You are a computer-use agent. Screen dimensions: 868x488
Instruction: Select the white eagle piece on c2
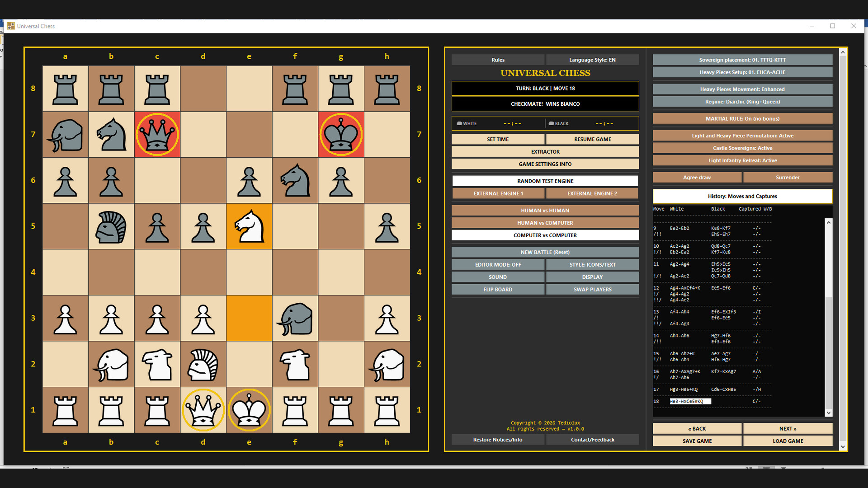[x=157, y=364]
